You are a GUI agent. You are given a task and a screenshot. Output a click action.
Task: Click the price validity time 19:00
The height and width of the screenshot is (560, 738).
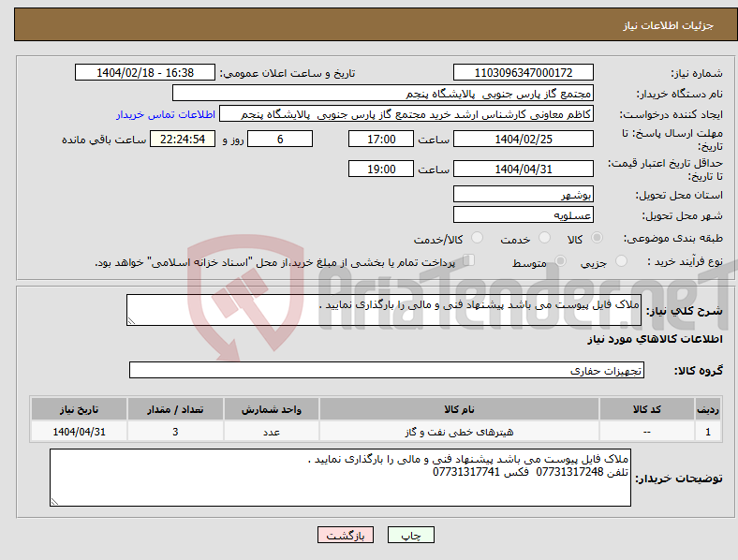tap(381, 169)
